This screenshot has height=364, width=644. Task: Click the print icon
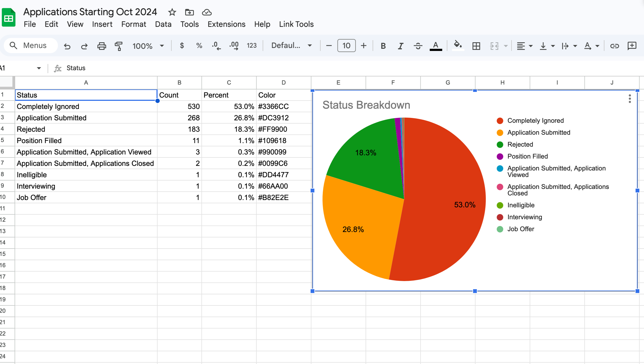point(102,46)
